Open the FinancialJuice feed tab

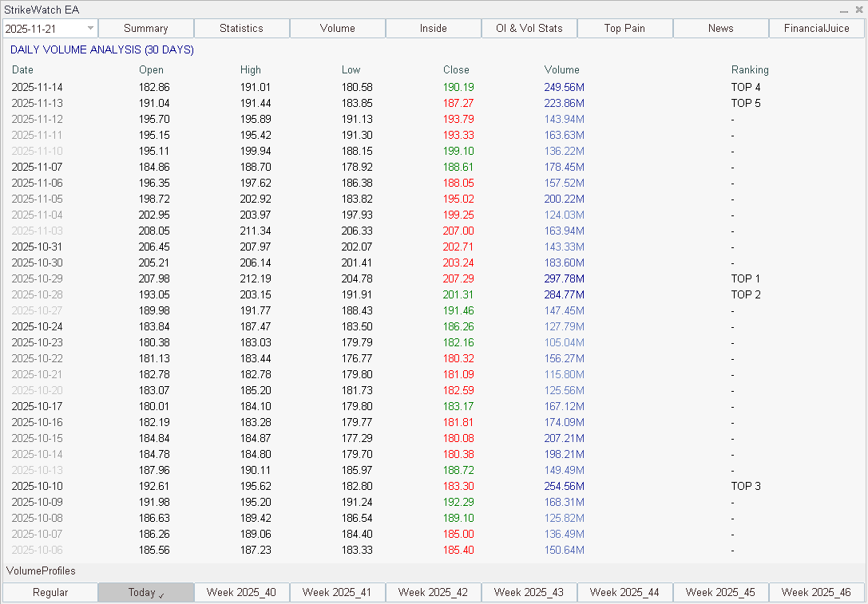[816, 28]
